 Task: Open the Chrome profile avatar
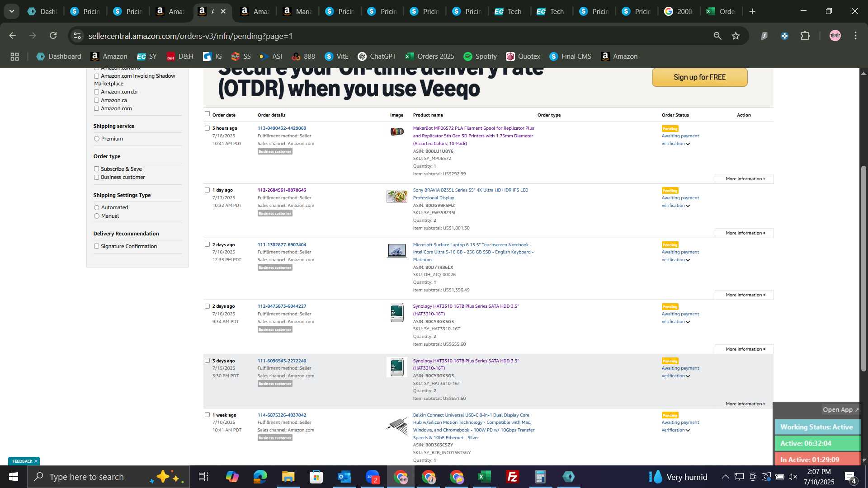(835, 36)
